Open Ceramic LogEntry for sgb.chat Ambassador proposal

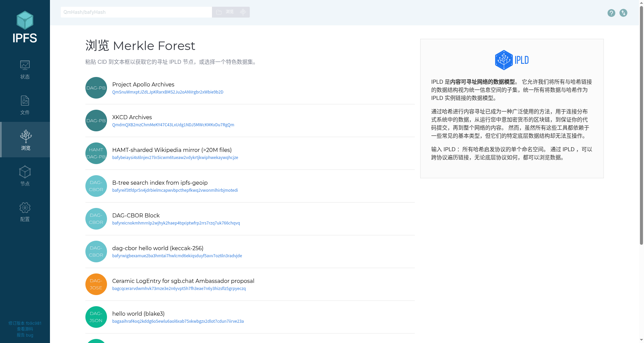tap(183, 281)
